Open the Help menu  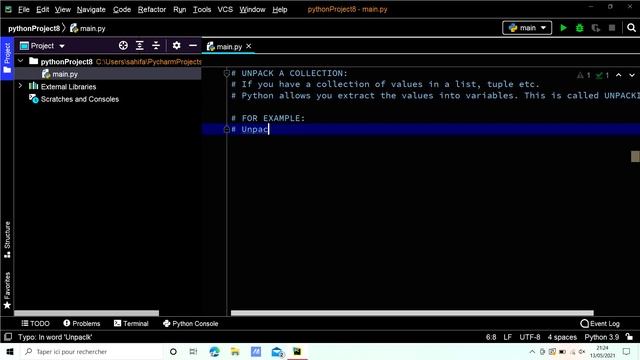click(280, 9)
